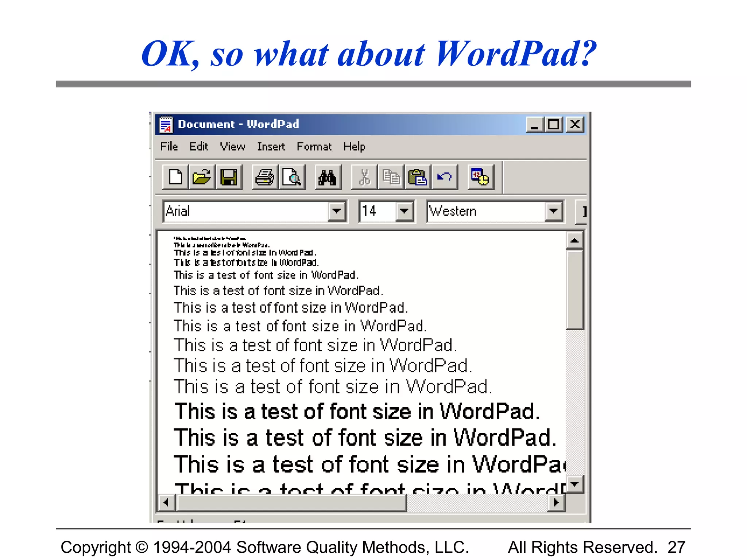The width and height of the screenshot is (747, 560).
Task: Click the horizontal scrollbar thumb
Action: pos(291,503)
